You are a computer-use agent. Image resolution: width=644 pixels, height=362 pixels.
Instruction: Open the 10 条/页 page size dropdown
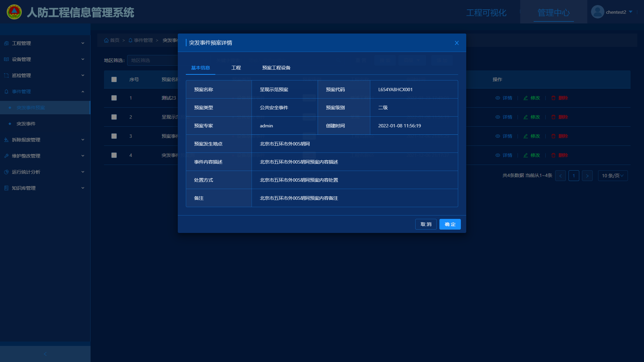612,176
